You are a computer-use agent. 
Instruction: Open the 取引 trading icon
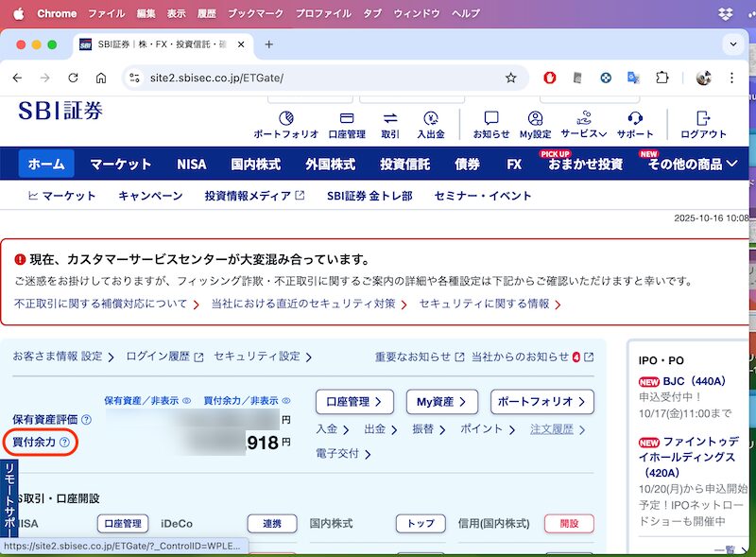tap(389, 119)
